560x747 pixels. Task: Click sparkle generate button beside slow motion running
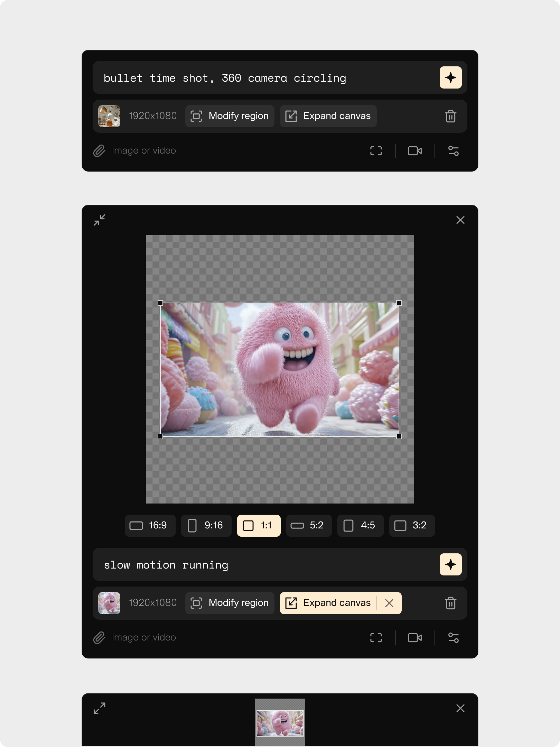(x=450, y=564)
